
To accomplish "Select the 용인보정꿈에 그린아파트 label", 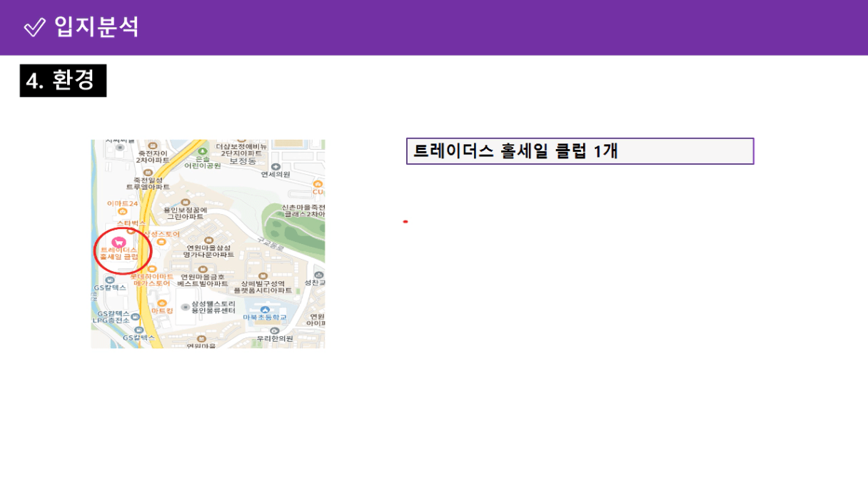I will point(185,213).
